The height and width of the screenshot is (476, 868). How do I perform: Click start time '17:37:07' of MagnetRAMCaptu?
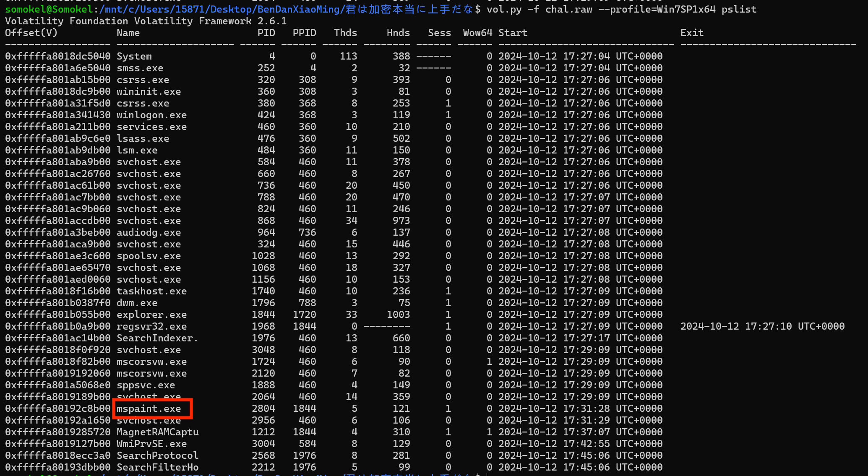pyautogui.click(x=586, y=432)
